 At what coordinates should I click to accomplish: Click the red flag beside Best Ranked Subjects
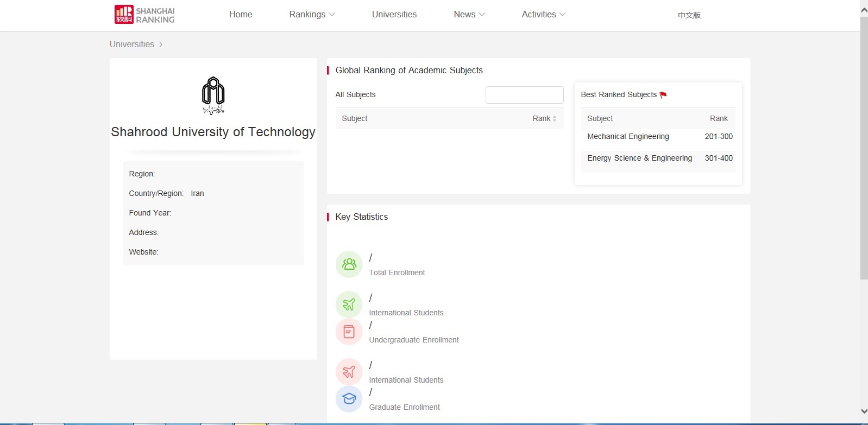pyautogui.click(x=663, y=95)
